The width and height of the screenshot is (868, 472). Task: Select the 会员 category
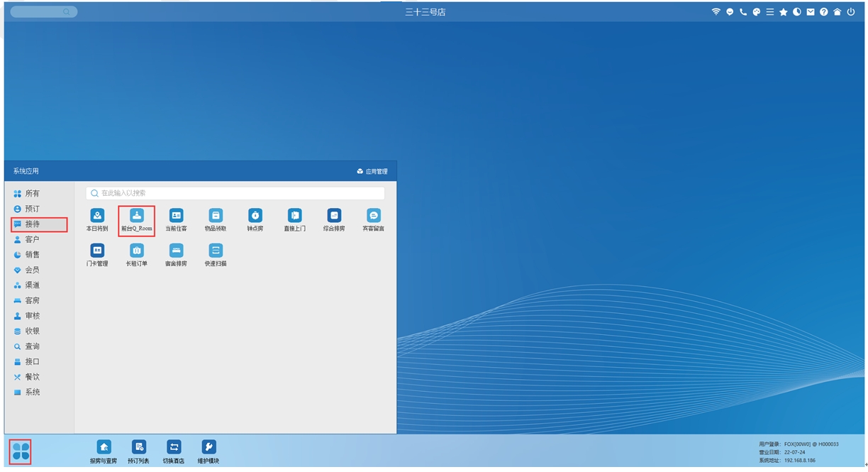click(39, 270)
